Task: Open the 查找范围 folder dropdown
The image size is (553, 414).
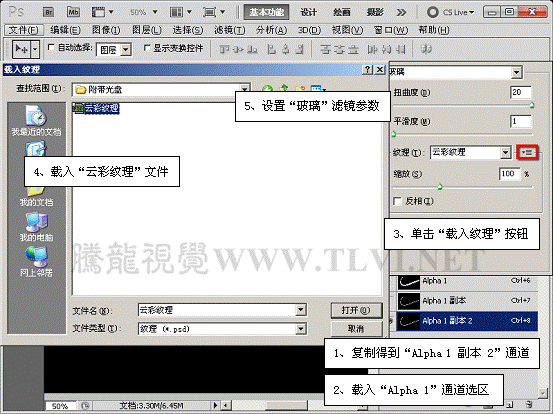Action: tap(244, 89)
